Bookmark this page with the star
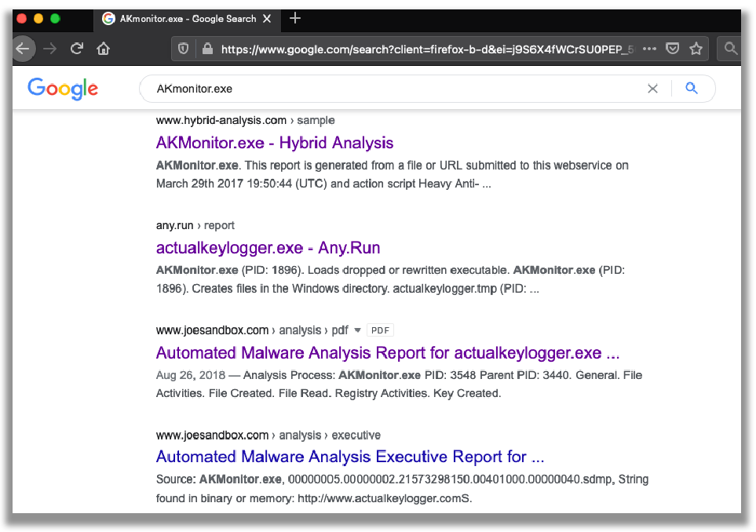Viewport: 756px width, 532px height. pyautogui.click(x=696, y=49)
